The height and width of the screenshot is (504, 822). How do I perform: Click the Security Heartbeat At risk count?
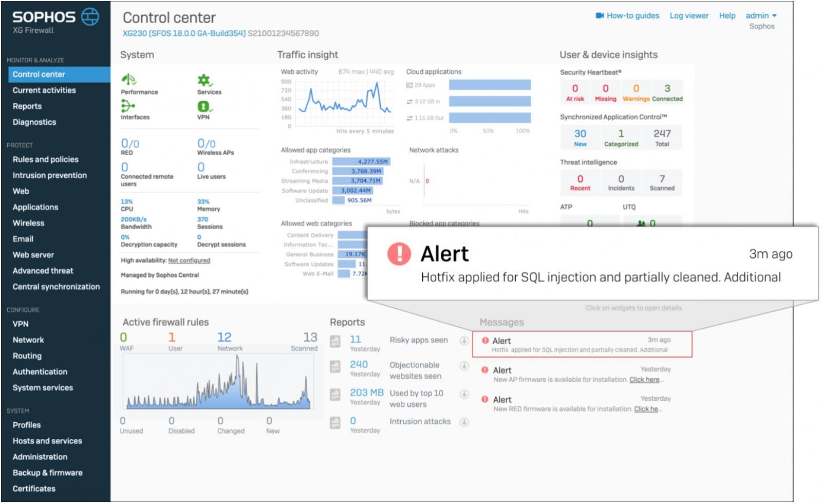(x=575, y=92)
